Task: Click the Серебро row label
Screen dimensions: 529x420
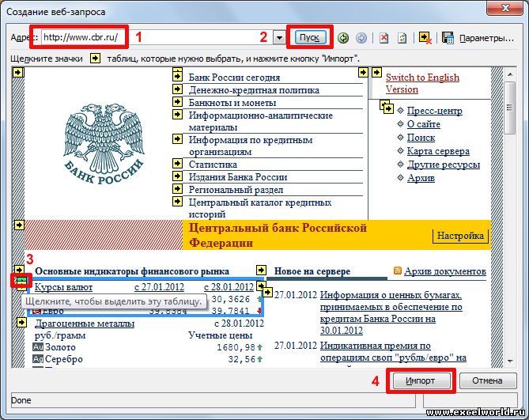Action: click(64, 359)
